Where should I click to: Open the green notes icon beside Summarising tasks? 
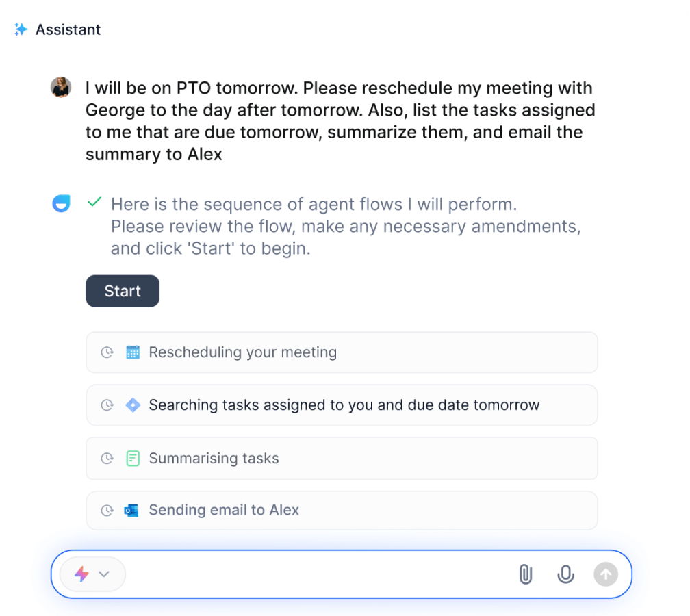click(134, 458)
